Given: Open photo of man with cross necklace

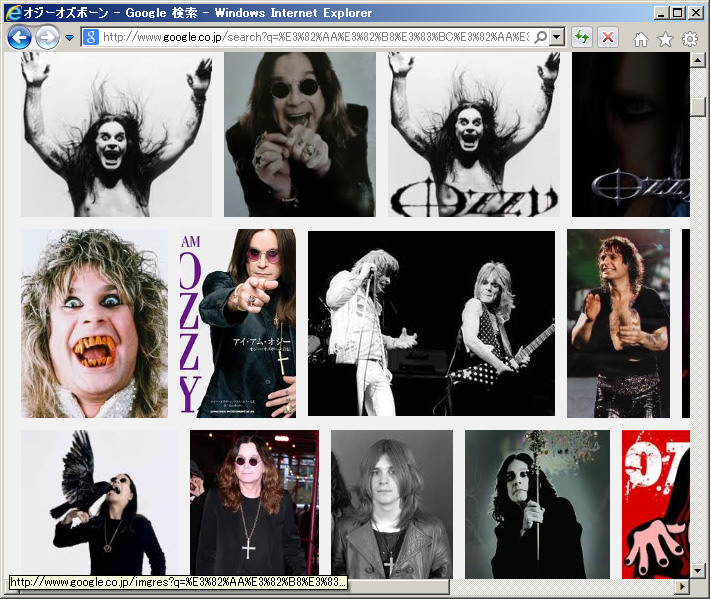Looking at the screenshot, I should (x=254, y=503).
